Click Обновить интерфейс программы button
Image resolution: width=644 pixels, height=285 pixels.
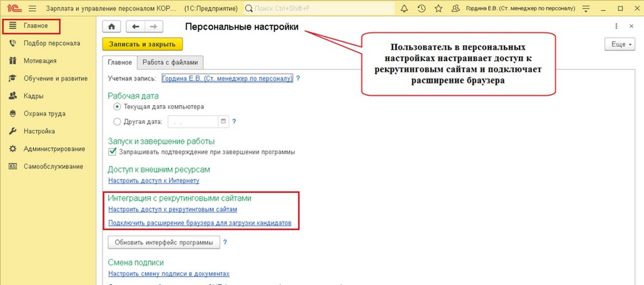coord(164,242)
